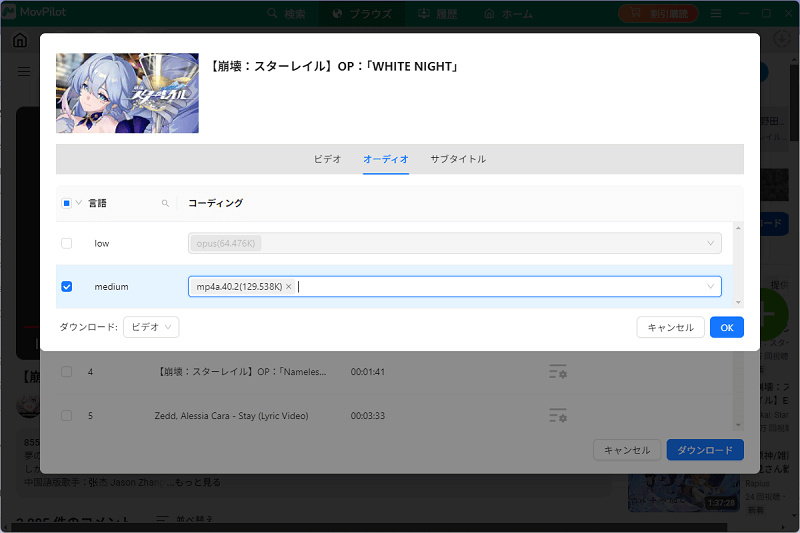Click audio list scrollbar up arrow
The width and height of the screenshot is (800, 533).
click(738, 228)
